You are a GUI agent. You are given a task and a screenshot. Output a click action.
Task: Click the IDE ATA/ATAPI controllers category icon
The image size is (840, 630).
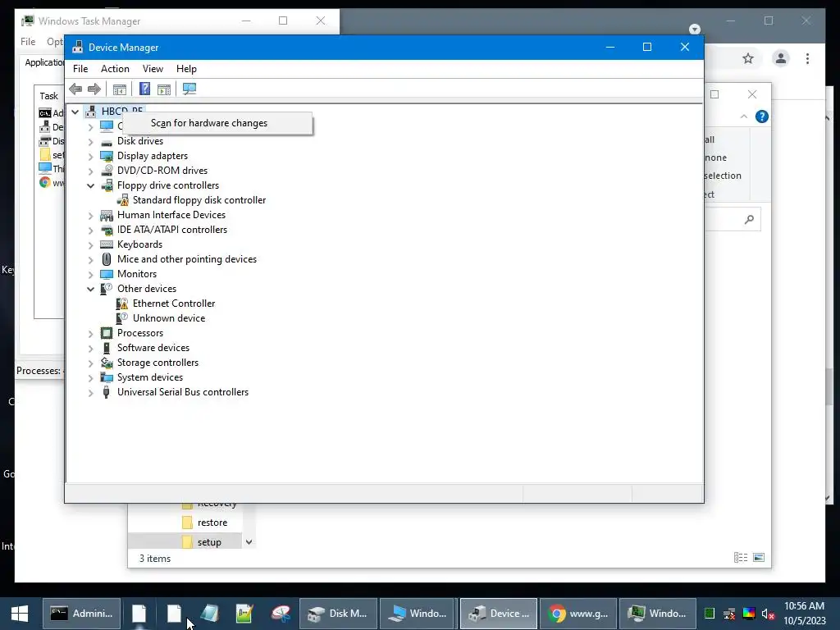tap(107, 230)
